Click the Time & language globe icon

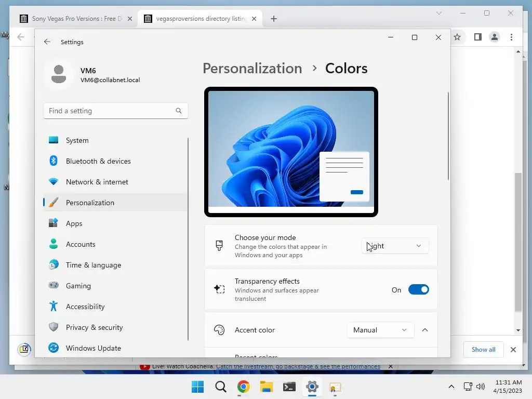coord(54,264)
